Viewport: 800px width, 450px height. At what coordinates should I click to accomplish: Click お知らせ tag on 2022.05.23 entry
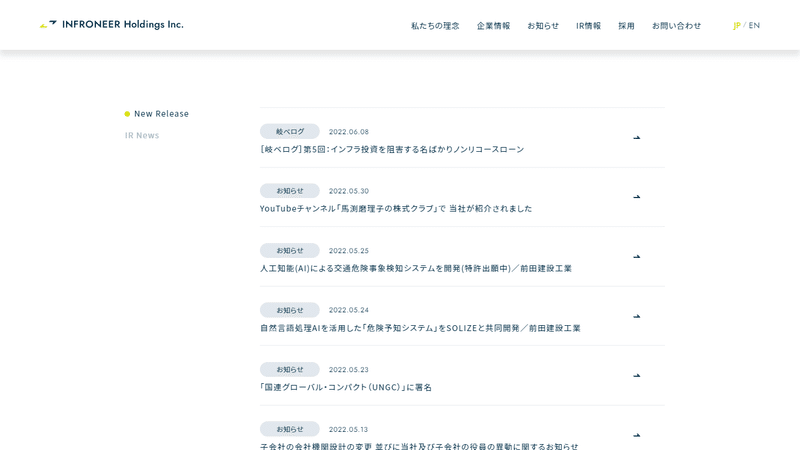[290, 369]
